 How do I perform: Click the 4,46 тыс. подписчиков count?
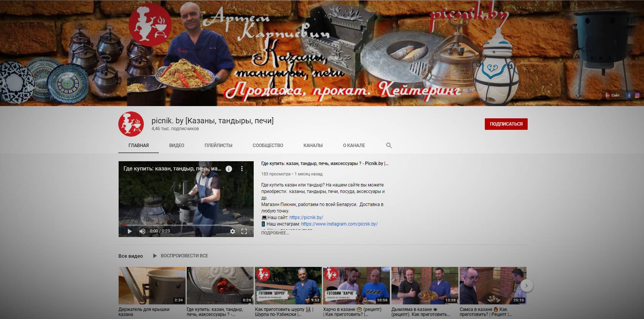click(x=175, y=129)
